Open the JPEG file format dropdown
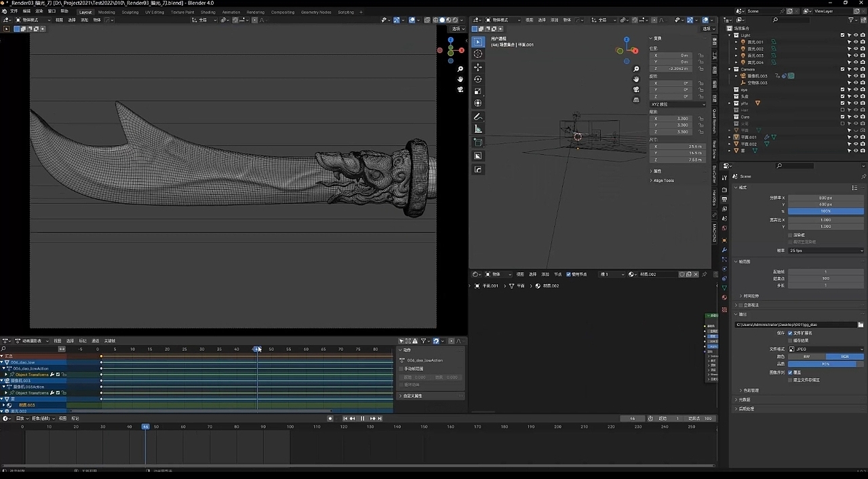This screenshot has height=479, width=868. coord(827,350)
